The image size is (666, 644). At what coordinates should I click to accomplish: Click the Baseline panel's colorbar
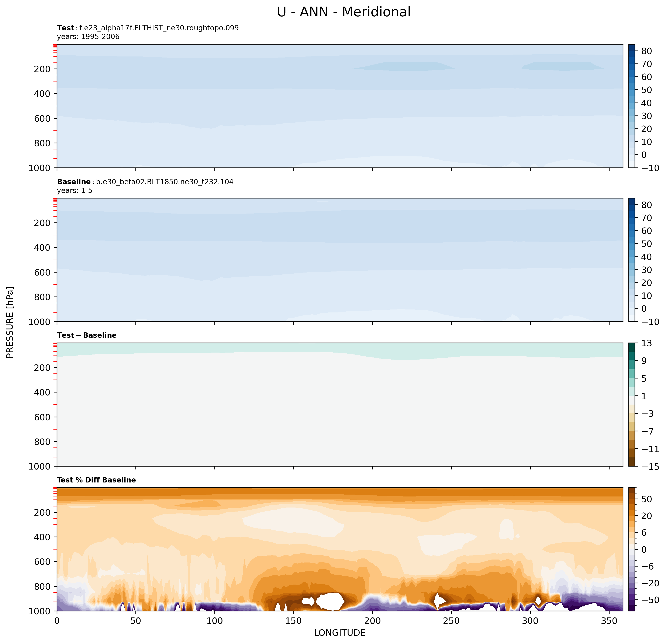[x=632, y=260]
